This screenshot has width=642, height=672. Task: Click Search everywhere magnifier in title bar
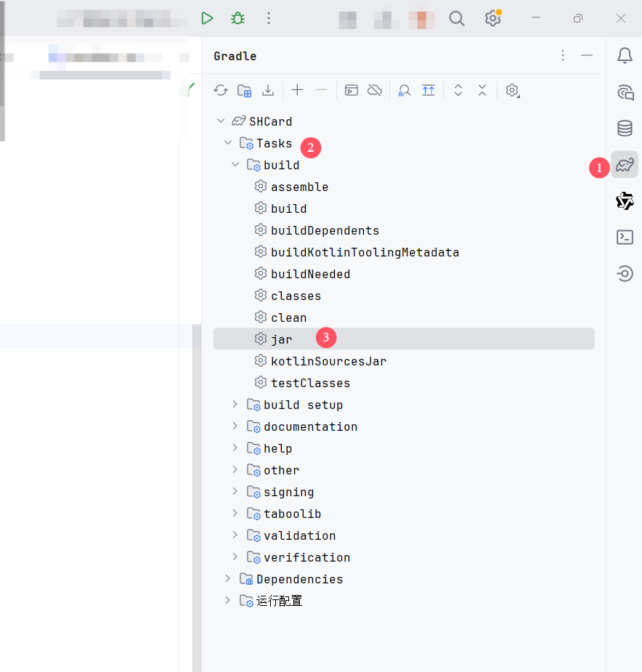(x=457, y=18)
